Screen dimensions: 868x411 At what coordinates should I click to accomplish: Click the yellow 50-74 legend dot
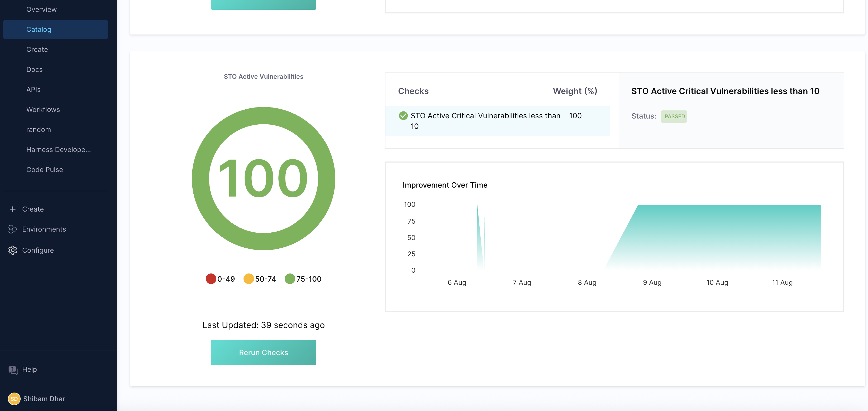(249, 279)
